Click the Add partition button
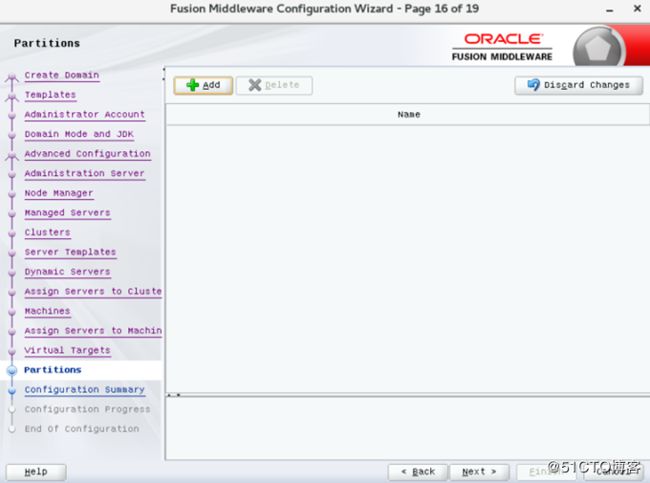 pos(203,85)
